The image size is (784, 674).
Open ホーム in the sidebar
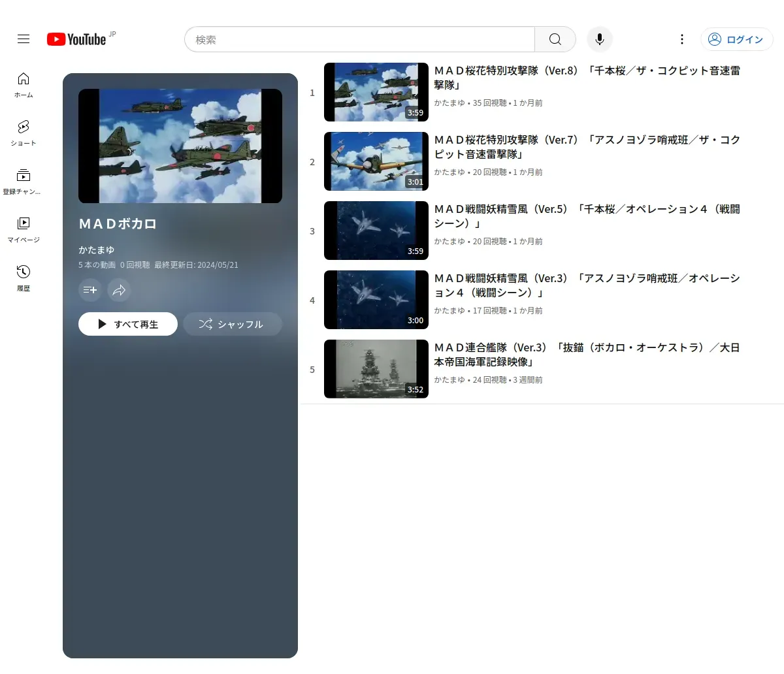click(x=24, y=85)
